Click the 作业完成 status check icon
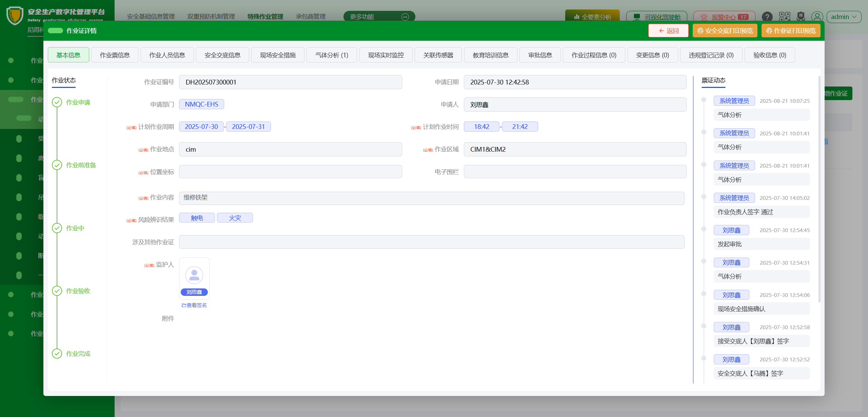 click(x=57, y=354)
